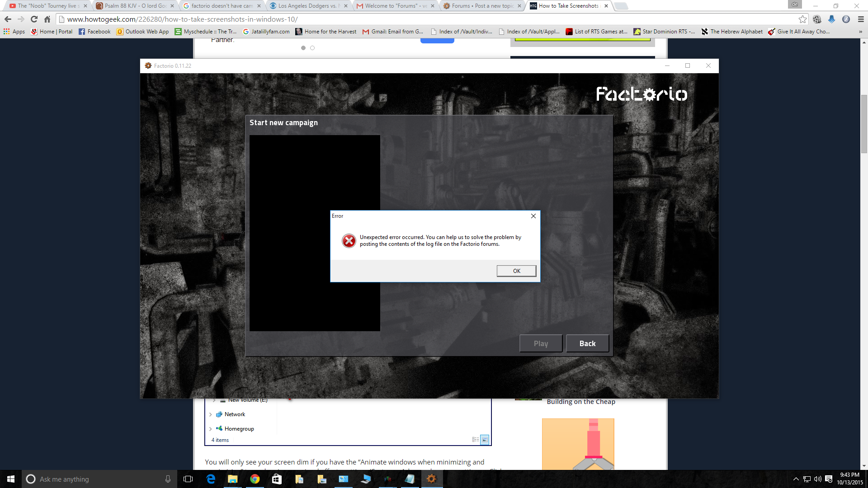Viewport: 868px width, 488px height.
Task: Bookmark this page with the star icon
Action: point(802,19)
